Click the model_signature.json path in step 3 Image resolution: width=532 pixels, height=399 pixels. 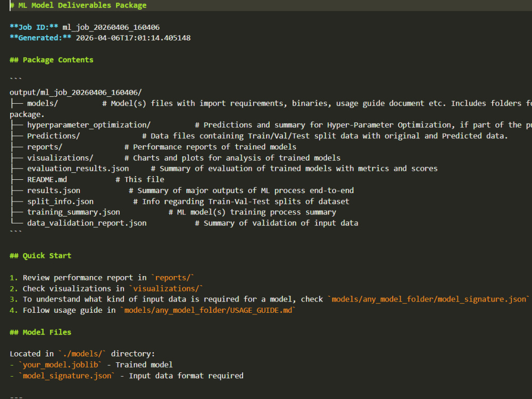point(429,299)
